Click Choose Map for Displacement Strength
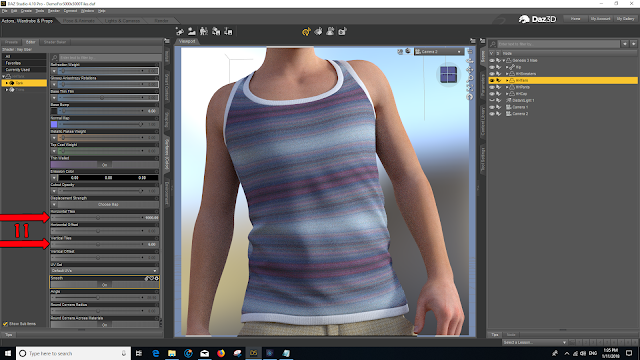 pos(108,204)
